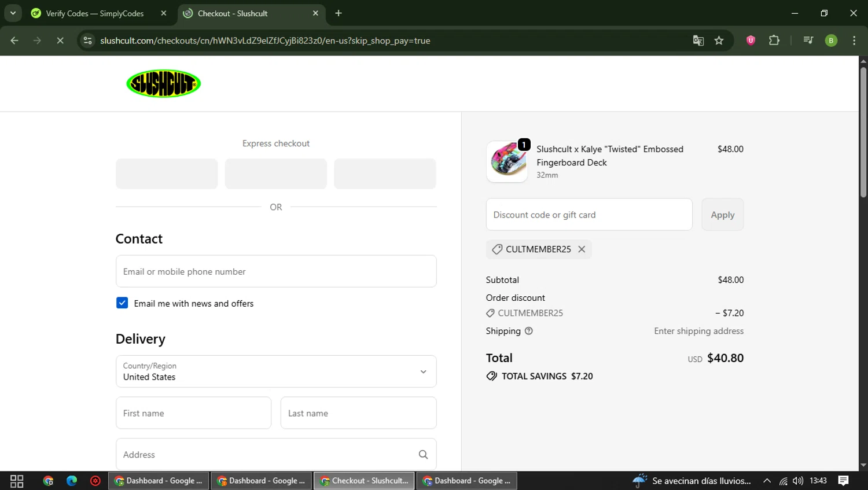Screen dimensions: 868x490
Task: Open the volume speaker icon
Action: pos(798,481)
